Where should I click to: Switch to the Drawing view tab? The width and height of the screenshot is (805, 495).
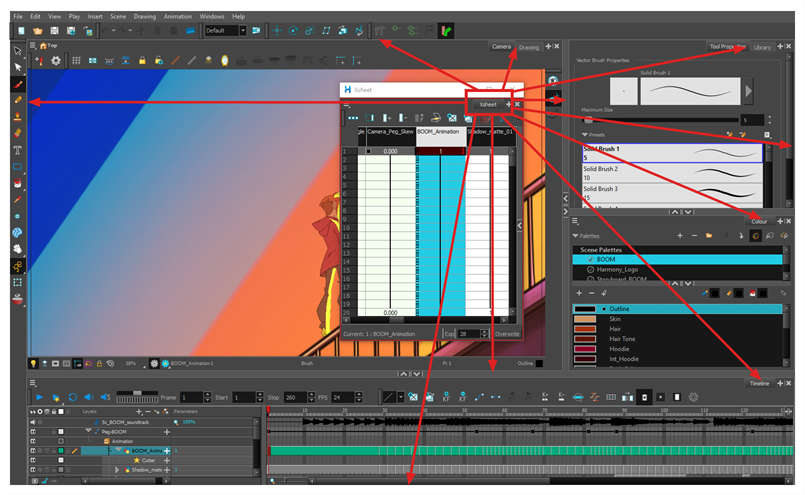tap(528, 47)
